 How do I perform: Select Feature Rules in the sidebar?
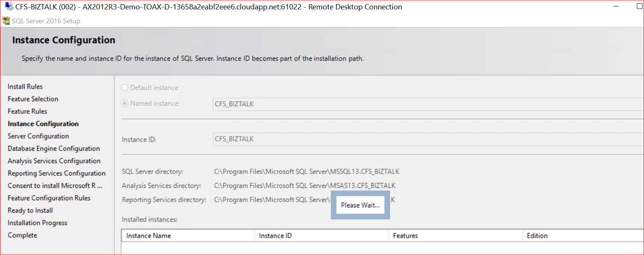pos(27,111)
